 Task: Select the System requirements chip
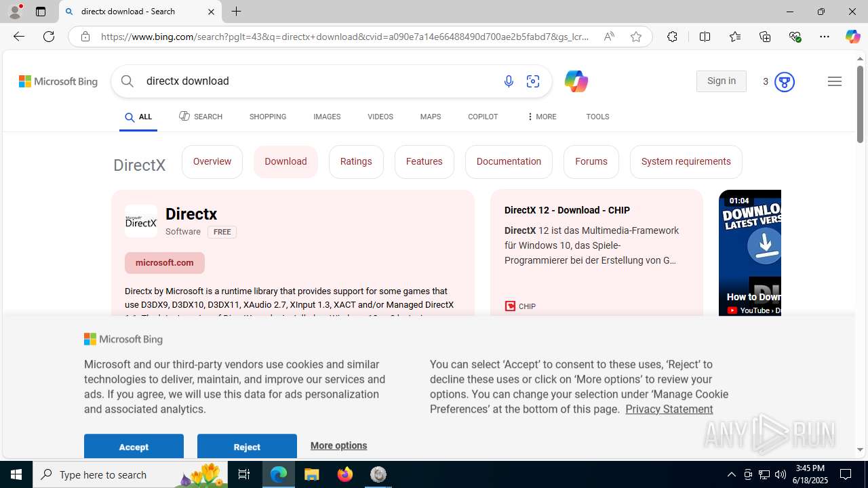pos(686,162)
